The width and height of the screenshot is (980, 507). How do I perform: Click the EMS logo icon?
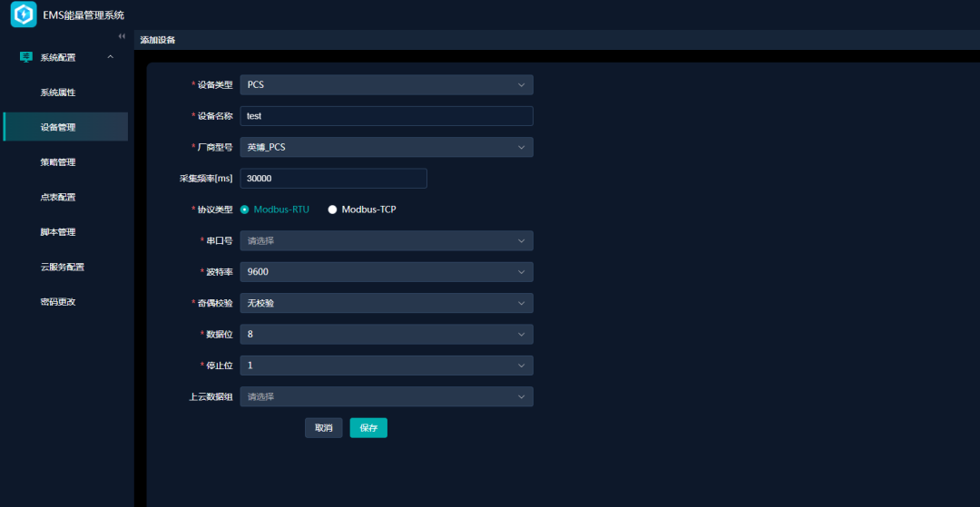(24, 15)
